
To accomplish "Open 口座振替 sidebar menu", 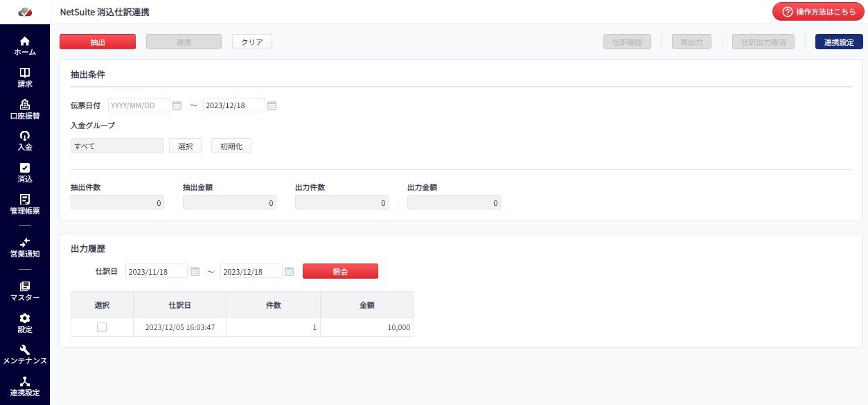I will tap(25, 110).
